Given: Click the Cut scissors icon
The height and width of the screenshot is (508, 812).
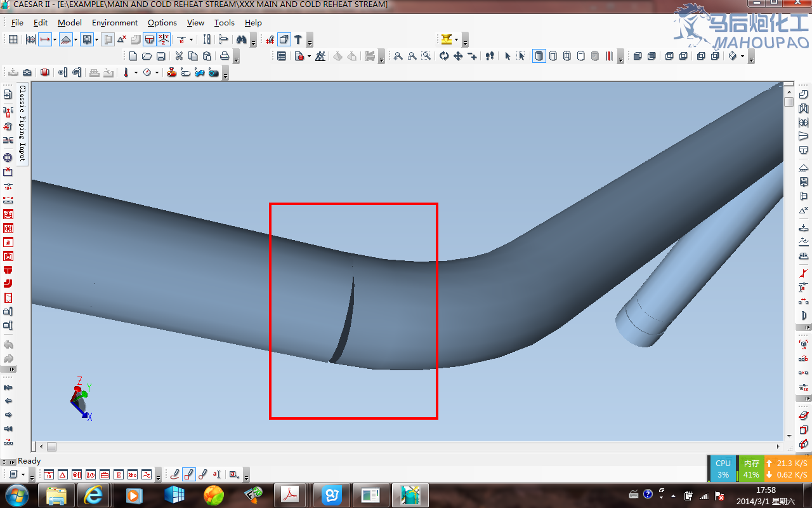Looking at the screenshot, I should (x=179, y=56).
